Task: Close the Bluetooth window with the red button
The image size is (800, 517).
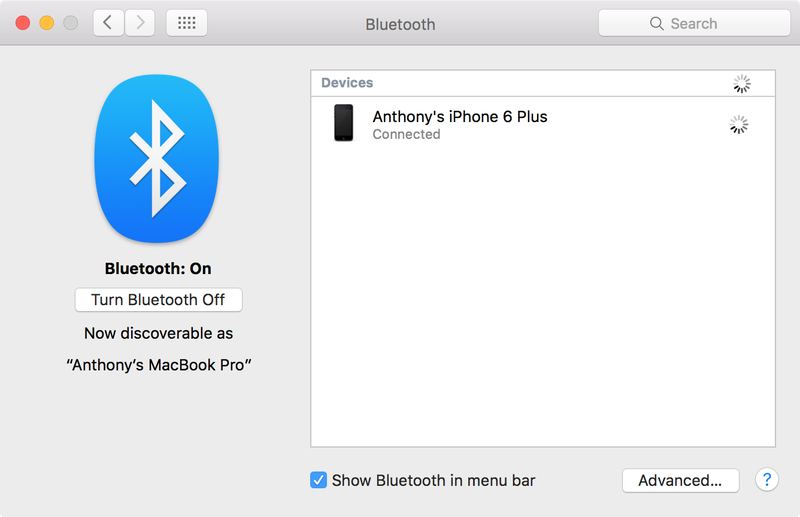Action: pos(22,23)
